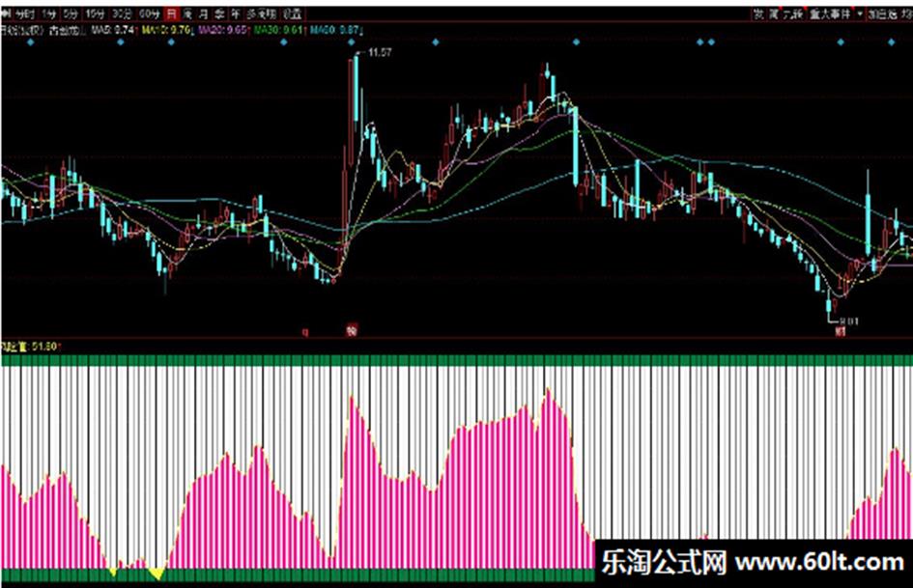Click the 重大事件 major events button
The height and width of the screenshot is (588, 913).
pos(830,14)
